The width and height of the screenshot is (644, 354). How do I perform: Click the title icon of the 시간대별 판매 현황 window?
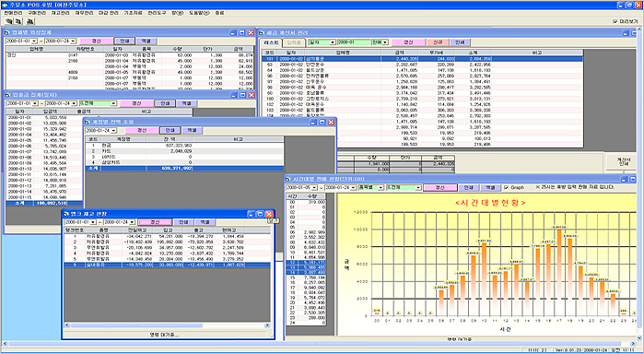coord(287,179)
